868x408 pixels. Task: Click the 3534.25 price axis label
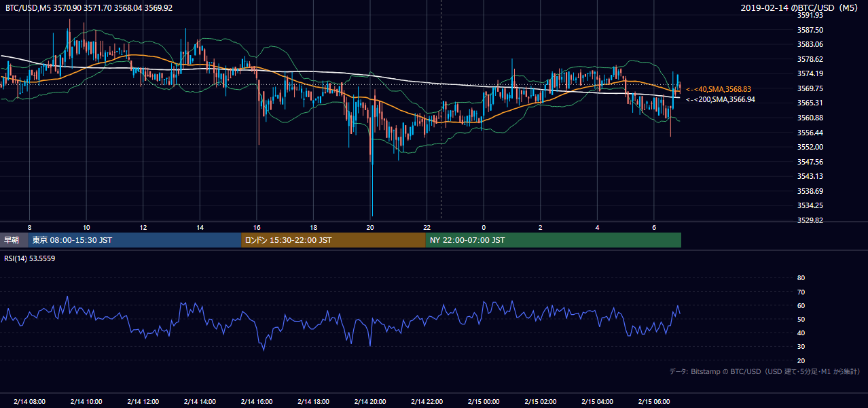click(810, 205)
